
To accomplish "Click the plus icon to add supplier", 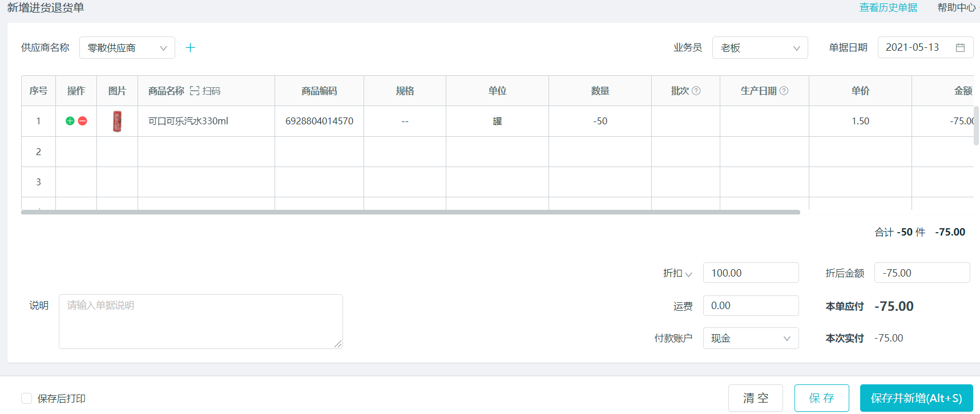I will [191, 48].
